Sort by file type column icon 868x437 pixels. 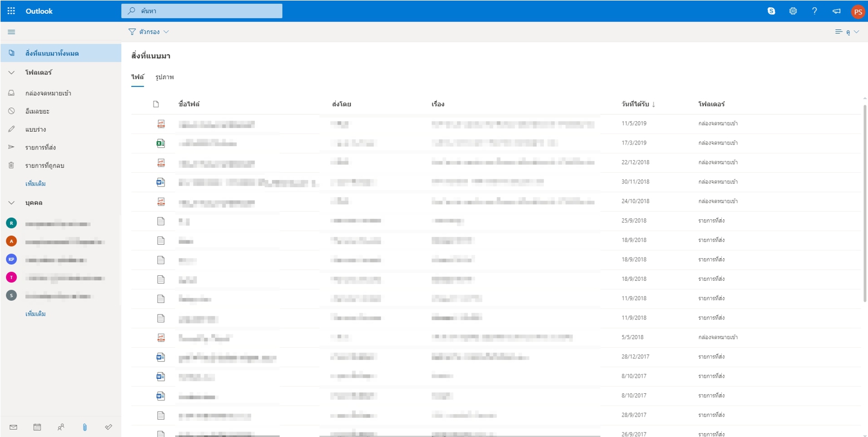coord(156,104)
